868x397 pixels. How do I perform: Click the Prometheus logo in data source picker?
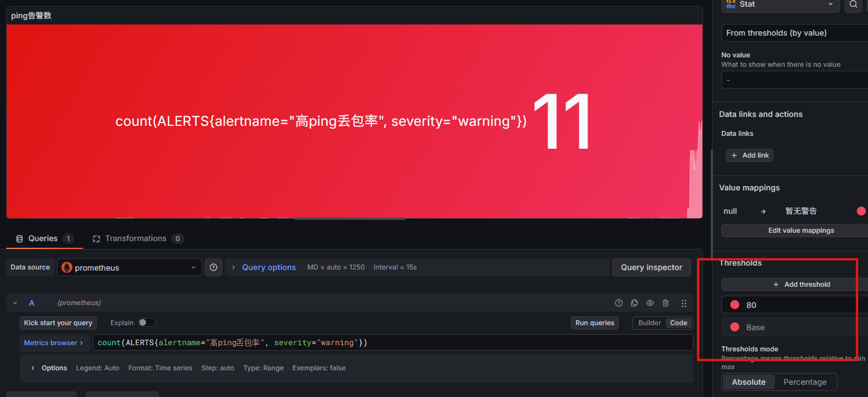tap(67, 267)
